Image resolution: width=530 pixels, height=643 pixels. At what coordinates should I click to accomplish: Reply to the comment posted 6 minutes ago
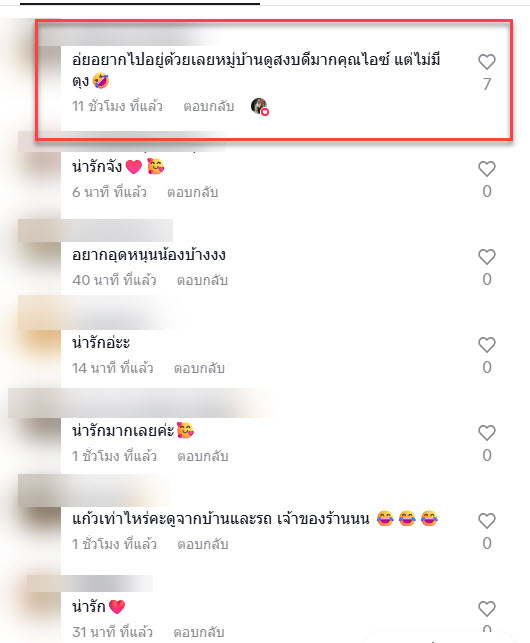click(x=192, y=192)
